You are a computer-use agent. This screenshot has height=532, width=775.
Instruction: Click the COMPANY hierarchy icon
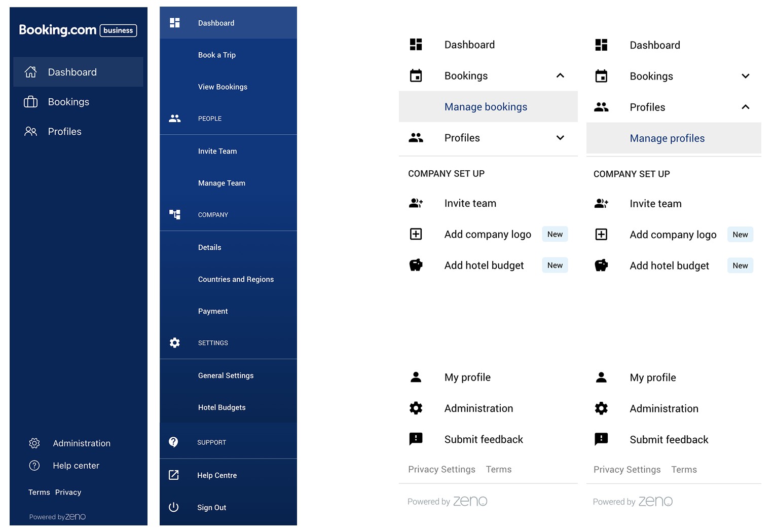tap(175, 214)
